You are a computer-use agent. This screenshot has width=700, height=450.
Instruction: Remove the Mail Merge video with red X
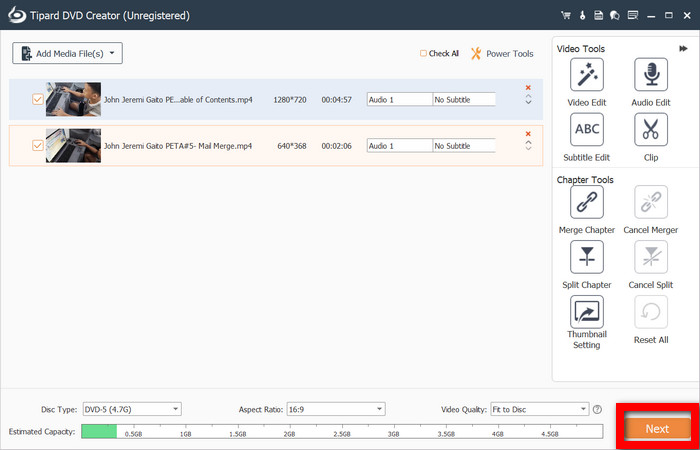[528, 134]
